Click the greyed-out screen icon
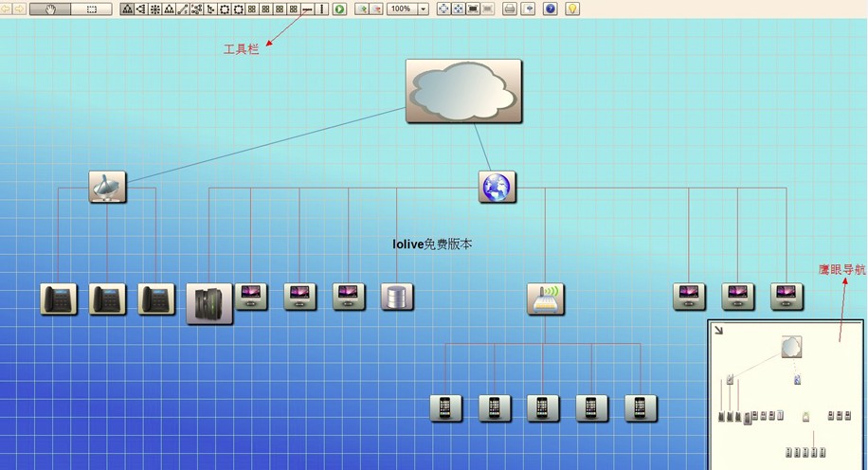The width and height of the screenshot is (868, 470). [488, 9]
